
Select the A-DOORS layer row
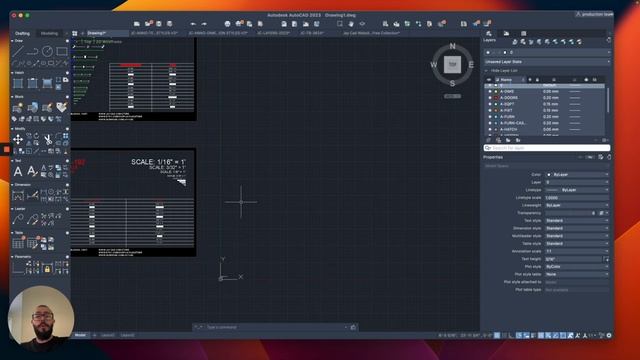tap(544, 98)
